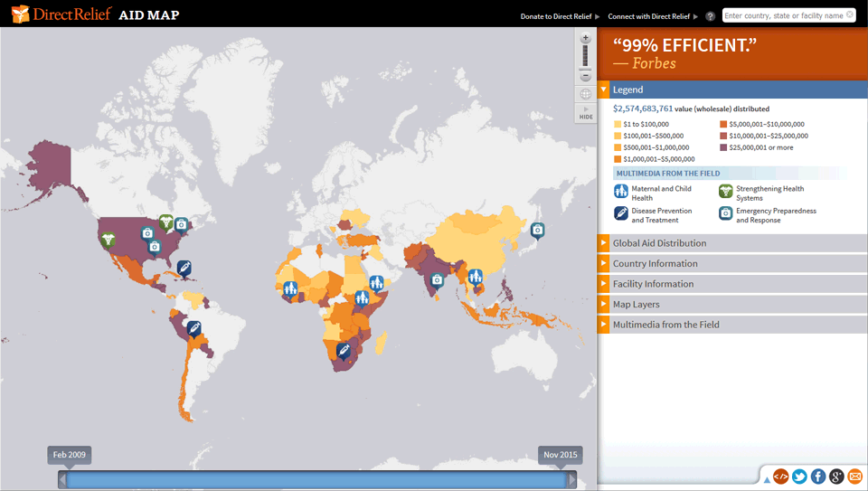This screenshot has width=868, height=491.
Task: Share map by email icon
Action: point(855,476)
